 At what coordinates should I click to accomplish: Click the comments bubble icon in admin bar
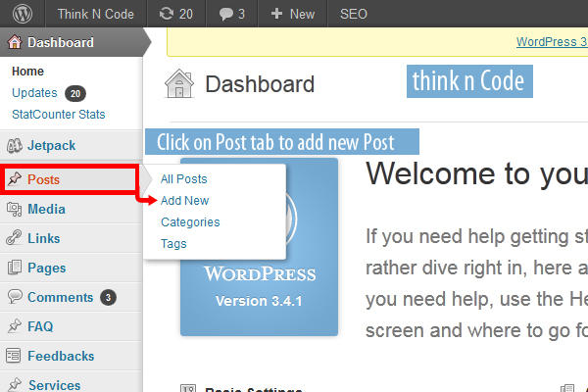coord(225,15)
